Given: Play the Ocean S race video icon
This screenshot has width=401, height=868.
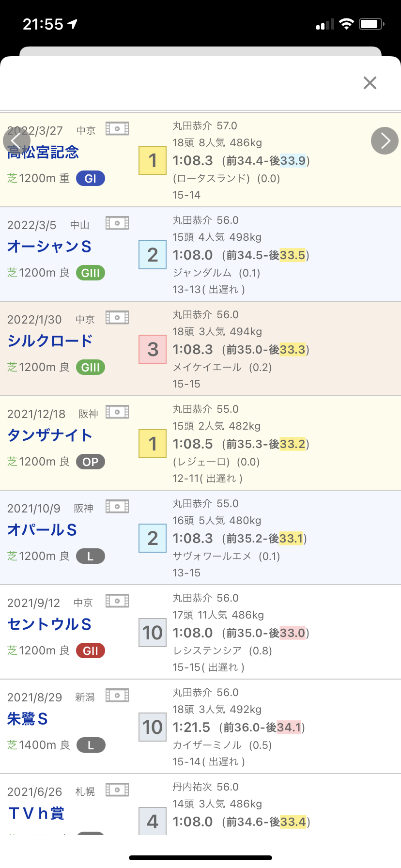Looking at the screenshot, I should click(x=117, y=223).
